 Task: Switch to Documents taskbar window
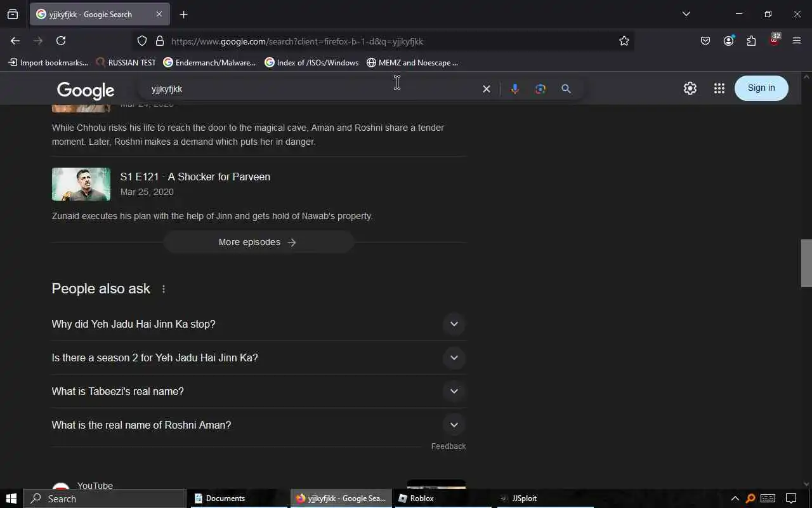(239, 498)
